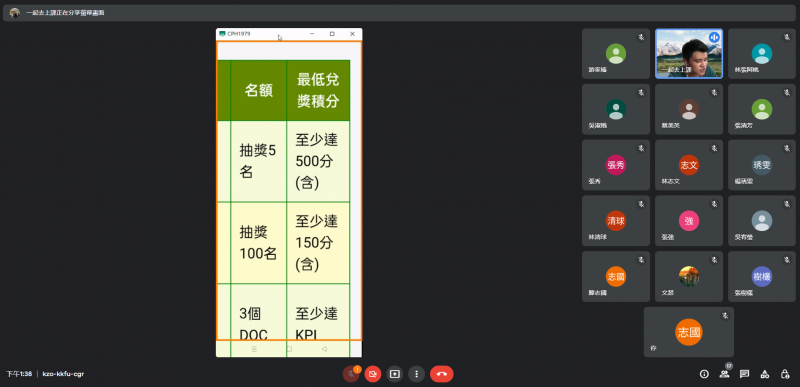Select the presenter video tile 一起去上課
Image resolution: width=800 pixels, height=387 pixels.
689,54
